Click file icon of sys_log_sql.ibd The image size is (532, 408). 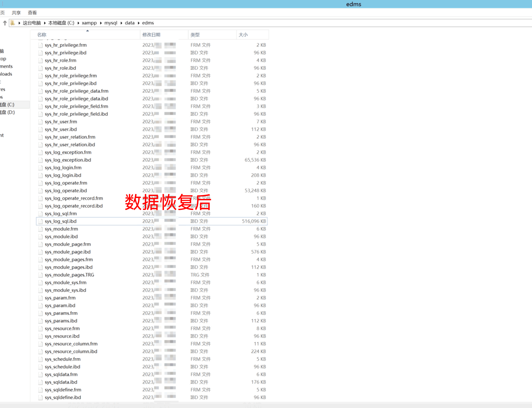40,221
